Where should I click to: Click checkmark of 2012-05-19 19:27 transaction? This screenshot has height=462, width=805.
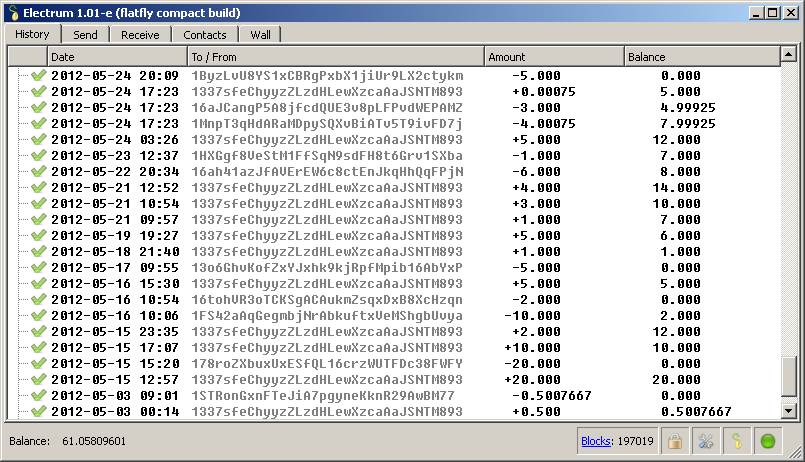(x=39, y=236)
